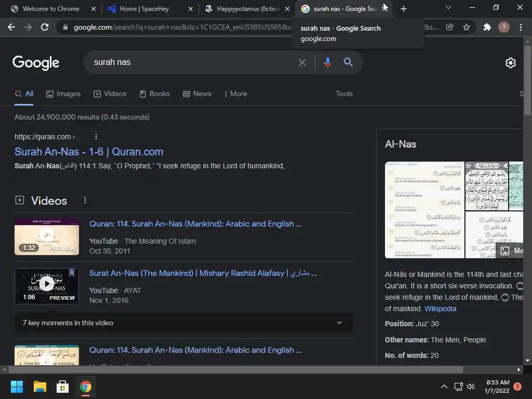Open File Explorer from taskbar

39,387
